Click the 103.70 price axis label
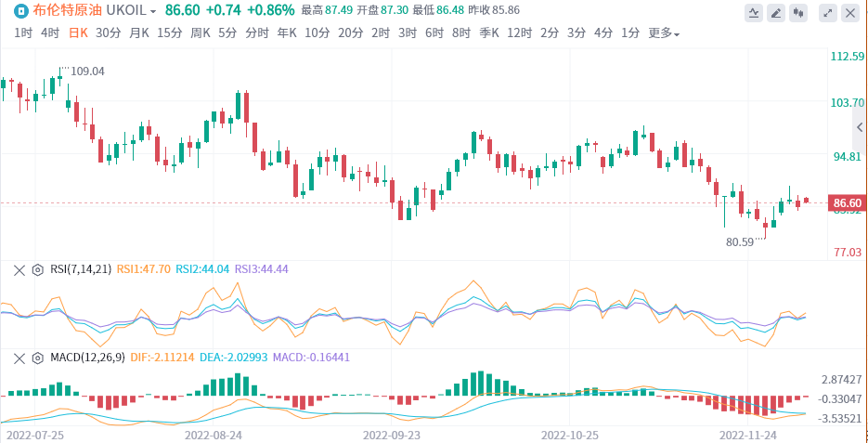The width and height of the screenshot is (868, 443). click(849, 103)
